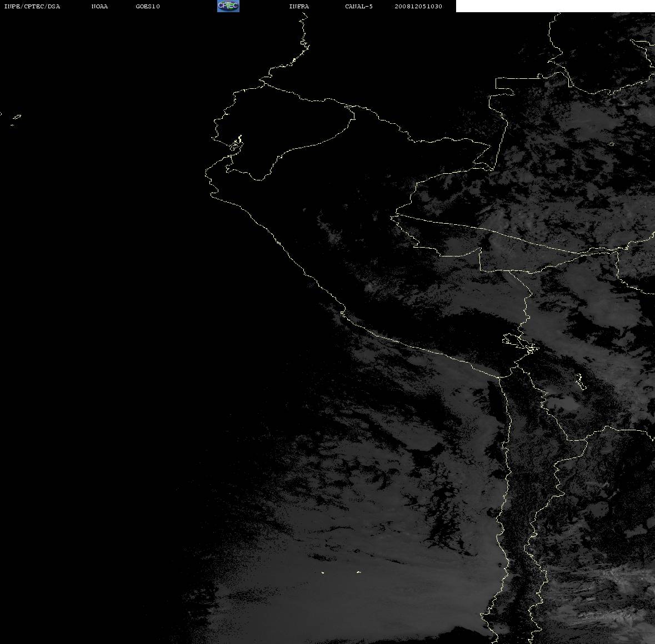Image resolution: width=655 pixels, height=644 pixels.
Task: Click inside the Ecuador country outline
Action: [x=272, y=129]
